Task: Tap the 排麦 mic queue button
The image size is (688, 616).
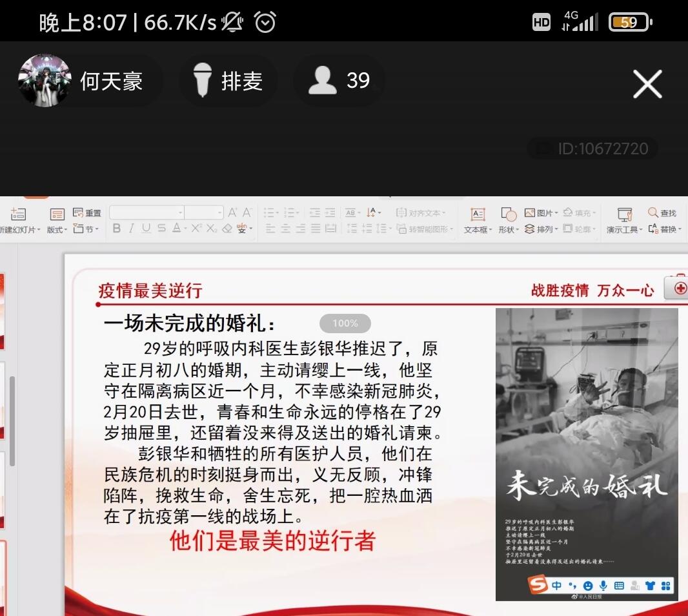Action: [228, 81]
